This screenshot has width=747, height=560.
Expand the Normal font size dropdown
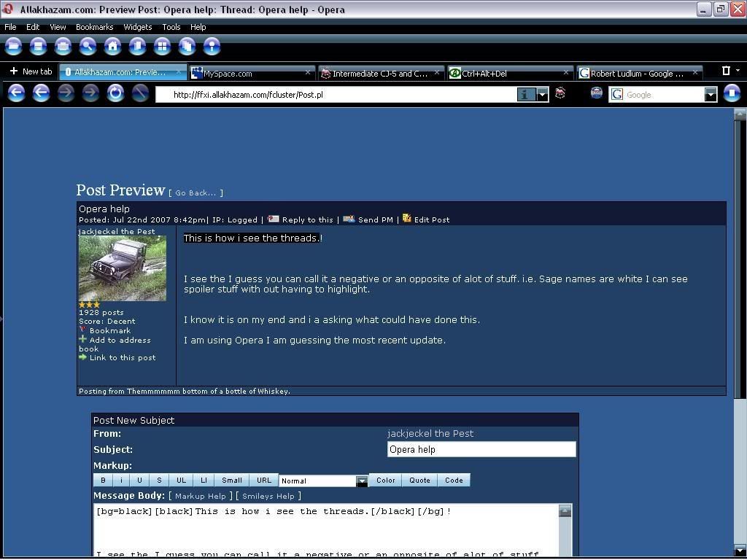(362, 481)
